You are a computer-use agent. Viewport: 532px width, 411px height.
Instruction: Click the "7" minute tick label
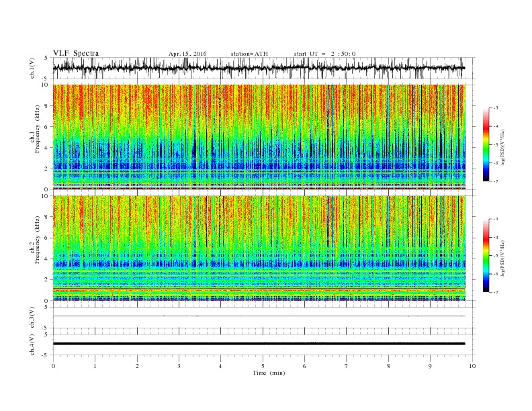tap(347, 366)
